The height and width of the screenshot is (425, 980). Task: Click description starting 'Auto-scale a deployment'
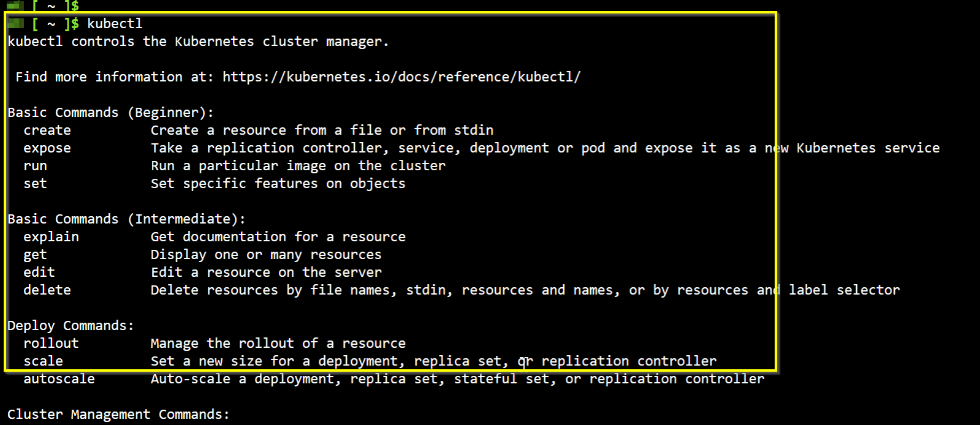[x=458, y=379]
